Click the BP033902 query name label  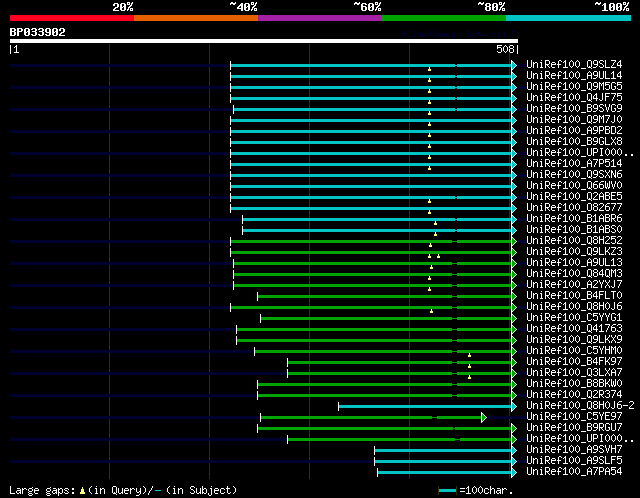coord(38,32)
